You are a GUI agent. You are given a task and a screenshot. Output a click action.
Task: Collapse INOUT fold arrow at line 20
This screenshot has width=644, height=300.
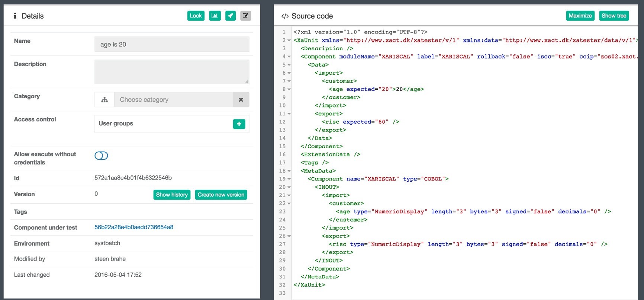point(289,187)
